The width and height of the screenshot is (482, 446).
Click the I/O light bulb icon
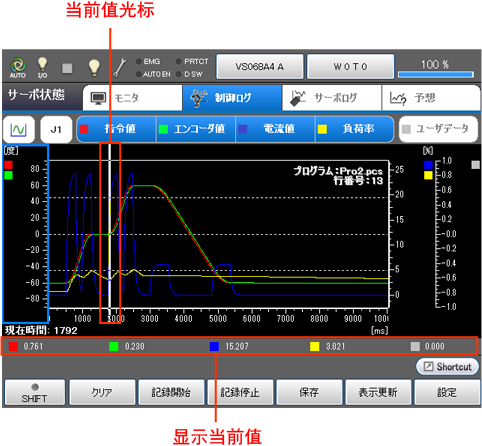(42, 68)
